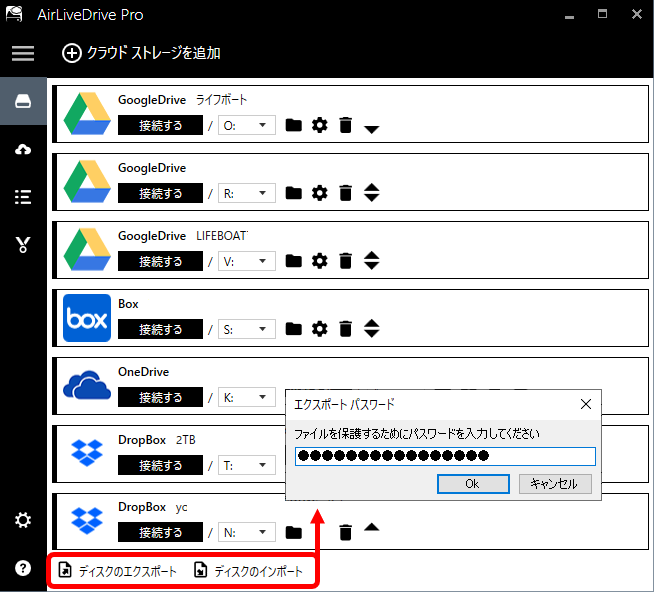Connect the Box disk
The width and height of the screenshot is (656, 598).
[x=160, y=329]
